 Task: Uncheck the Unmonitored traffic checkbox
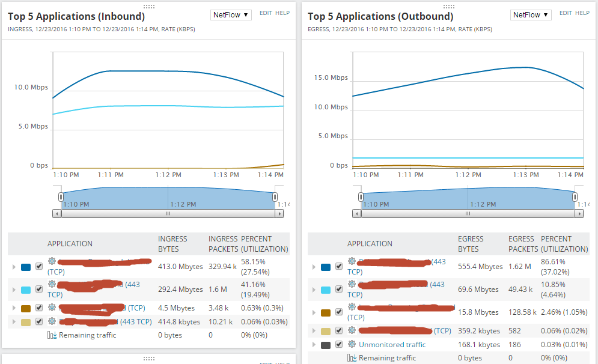[338, 344]
